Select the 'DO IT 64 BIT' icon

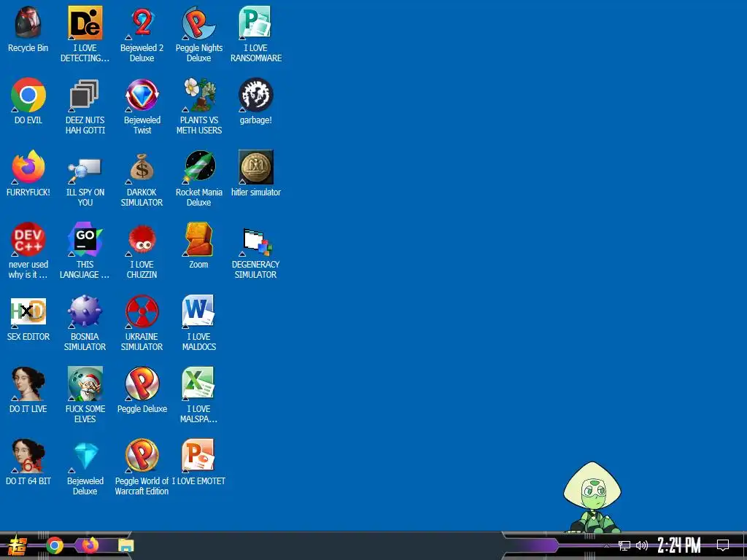click(28, 456)
